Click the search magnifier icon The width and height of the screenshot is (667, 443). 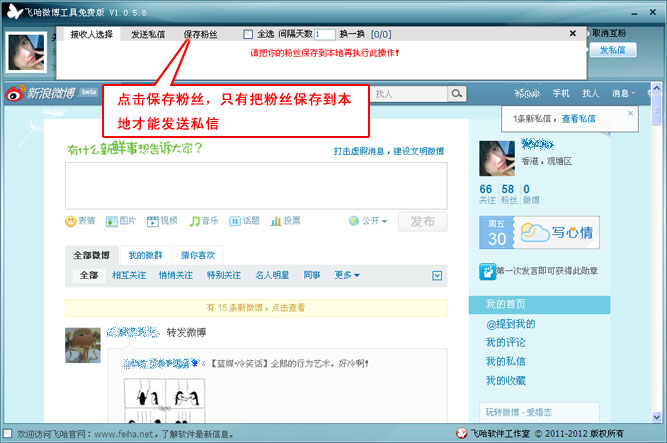(x=457, y=94)
